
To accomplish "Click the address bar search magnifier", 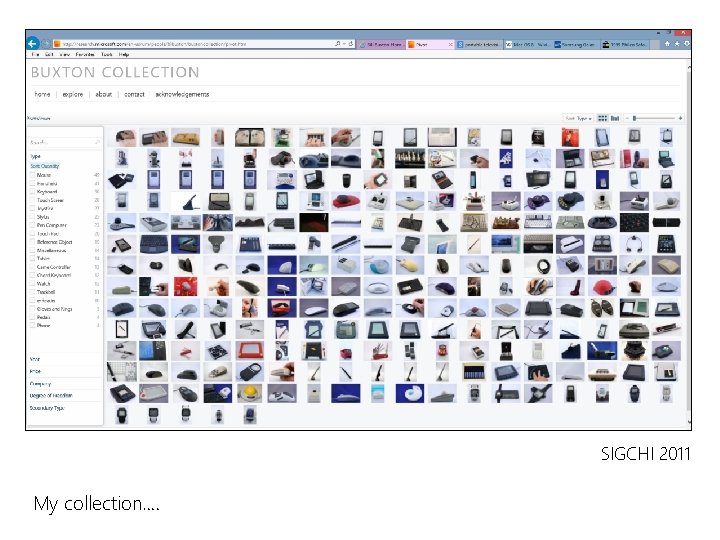I will 338,44.
